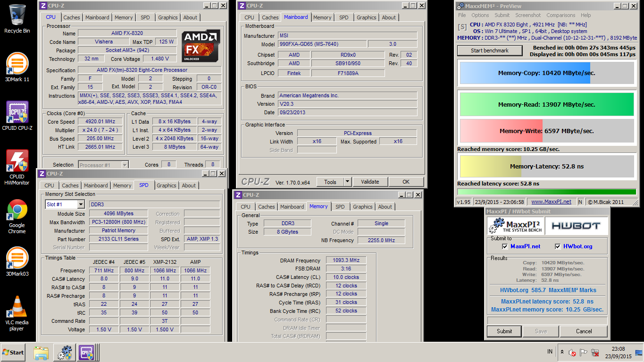Viewport: 644px width, 362px height.
Task: Click the IN language indicator
Action: point(550,352)
